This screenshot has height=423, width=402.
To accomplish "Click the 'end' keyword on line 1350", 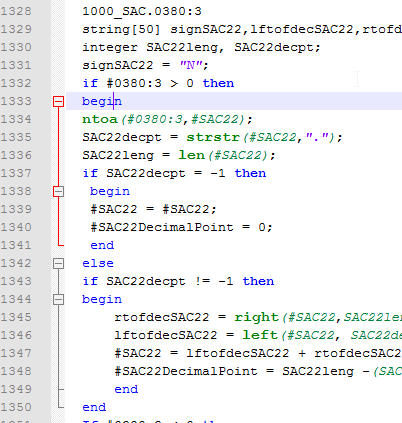I will pyautogui.click(x=94, y=407).
